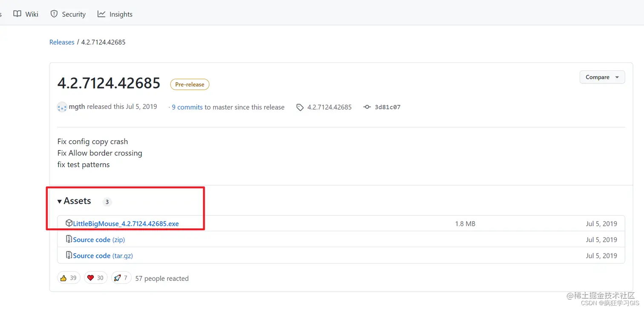Click the Jul 5, 2019 date of the exe asset
Viewport: 644px width, 309px height.
(x=601, y=224)
